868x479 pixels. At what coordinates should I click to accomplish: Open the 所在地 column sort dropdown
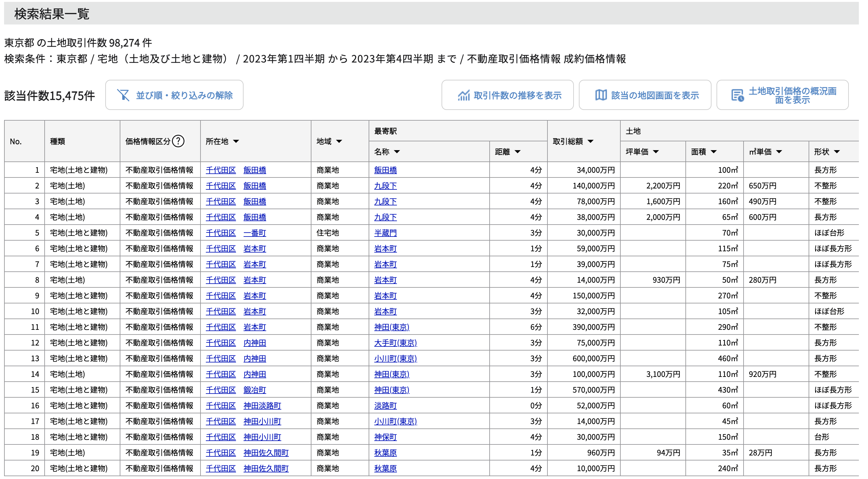click(x=236, y=141)
